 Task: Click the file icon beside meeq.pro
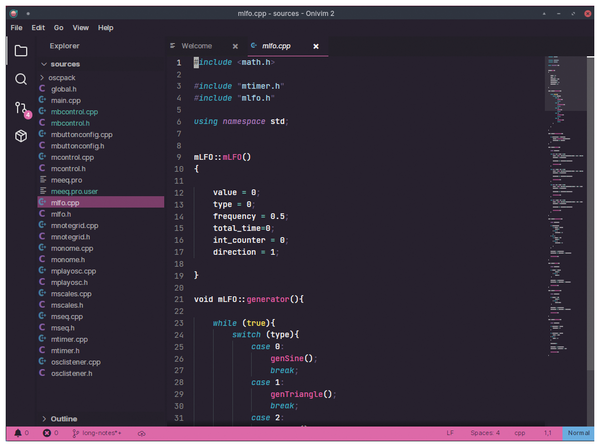pyautogui.click(x=43, y=179)
